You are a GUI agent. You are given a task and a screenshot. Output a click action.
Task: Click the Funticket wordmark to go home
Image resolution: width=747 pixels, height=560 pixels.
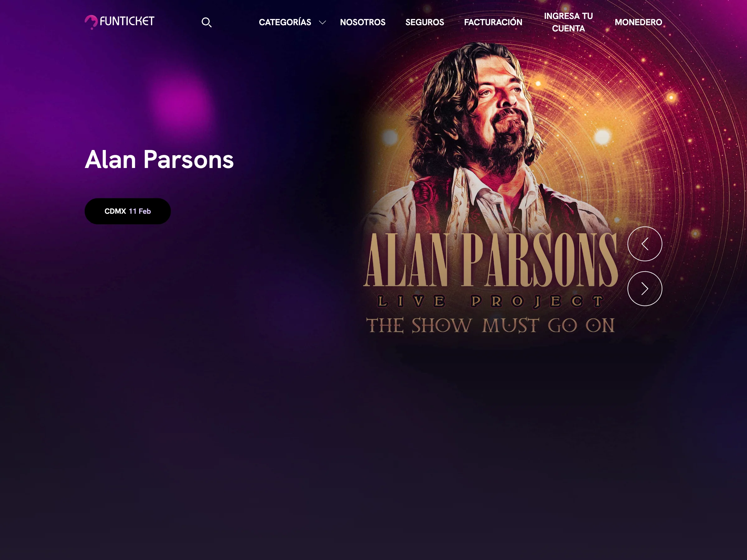coord(127,21)
